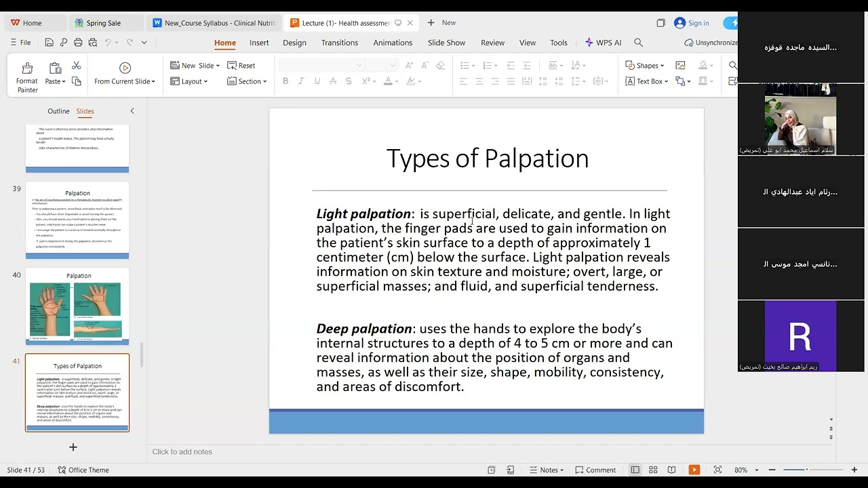Click zoom in plus button
The image size is (868, 488).
point(854,470)
